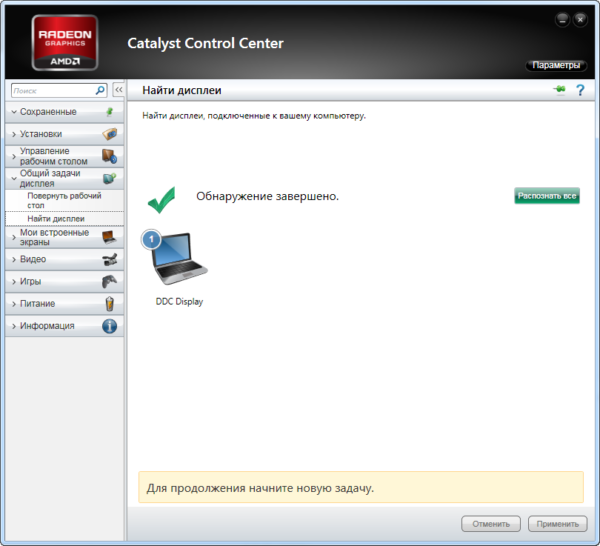
Task: Click the Общий задачи дисплея monitor icon
Action: tap(109, 178)
